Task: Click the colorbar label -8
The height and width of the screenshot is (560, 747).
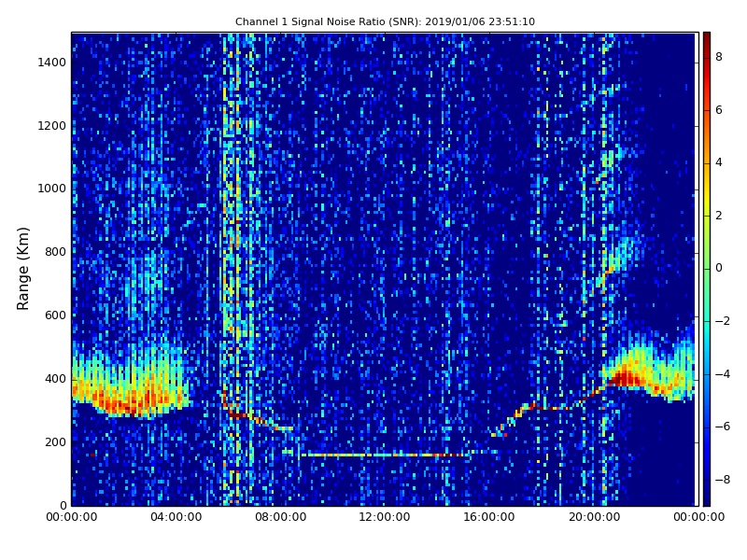Action: coord(723,480)
